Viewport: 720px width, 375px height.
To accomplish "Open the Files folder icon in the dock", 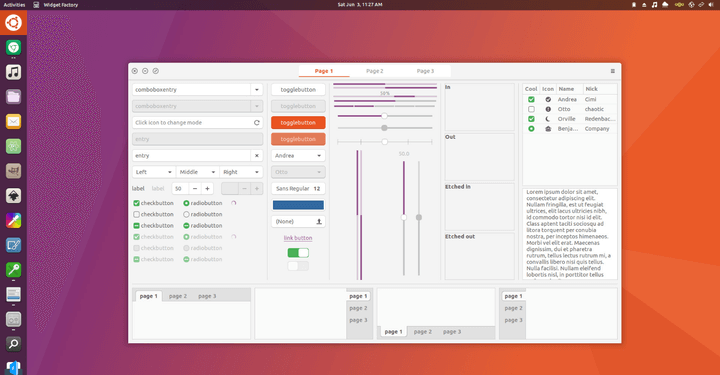I will point(13,97).
